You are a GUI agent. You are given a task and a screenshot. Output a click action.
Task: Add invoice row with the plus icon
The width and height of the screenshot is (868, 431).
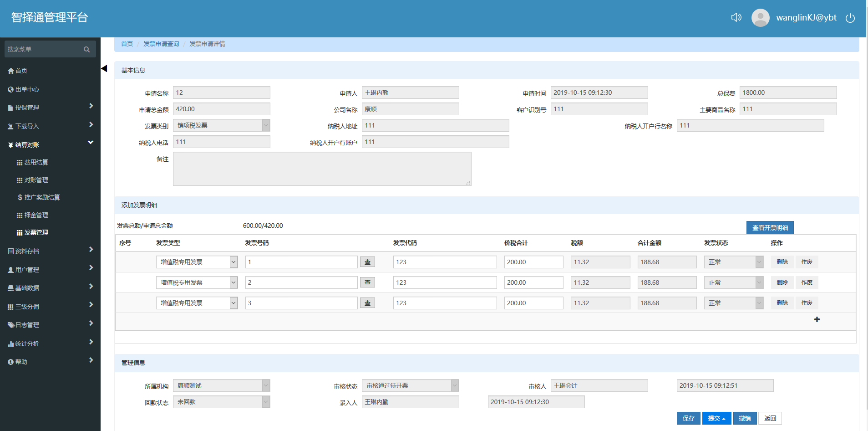pyautogui.click(x=817, y=319)
